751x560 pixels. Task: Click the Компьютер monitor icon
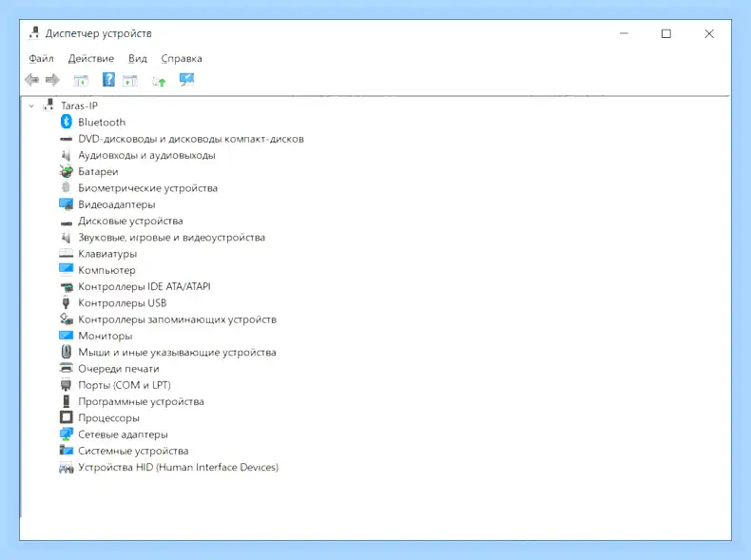pos(67,269)
